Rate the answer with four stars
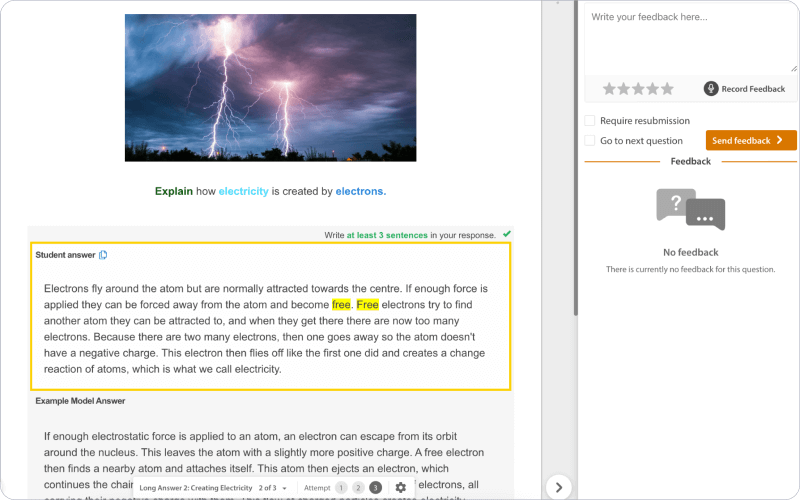800x500 pixels. click(652, 89)
